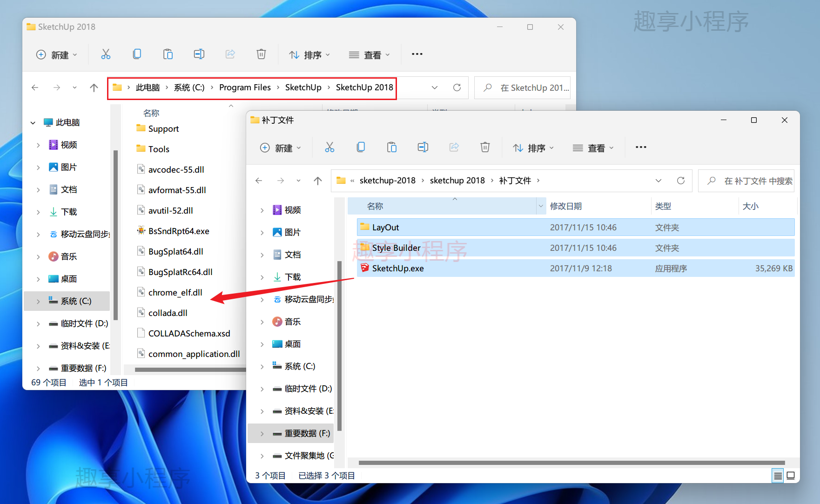Open 新建 dropdown in SketchUp 2018 window

pyautogui.click(x=56, y=55)
